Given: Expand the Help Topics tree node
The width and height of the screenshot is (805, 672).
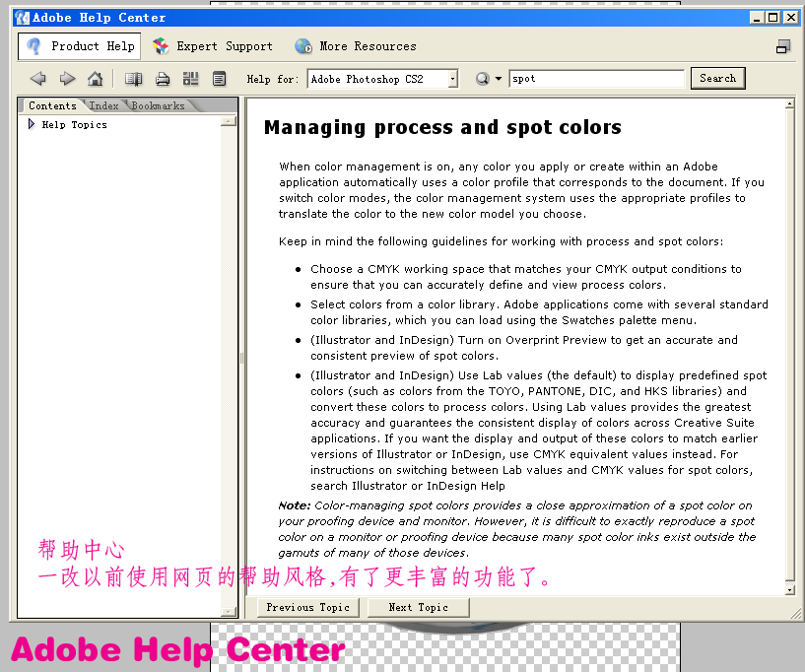Looking at the screenshot, I should [x=32, y=124].
